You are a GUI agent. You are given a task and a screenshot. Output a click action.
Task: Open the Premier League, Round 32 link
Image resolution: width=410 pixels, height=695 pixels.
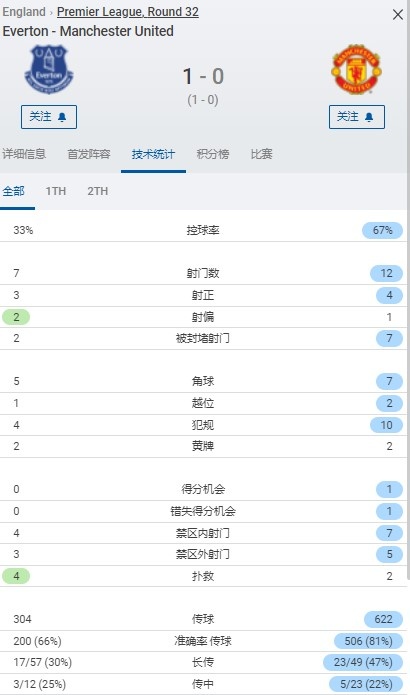(x=128, y=12)
